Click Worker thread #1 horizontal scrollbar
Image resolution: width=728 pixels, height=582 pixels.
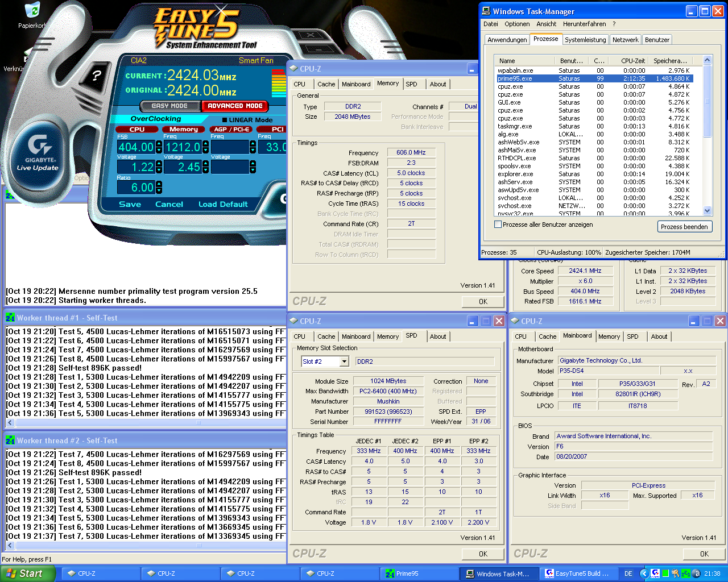(x=146, y=423)
